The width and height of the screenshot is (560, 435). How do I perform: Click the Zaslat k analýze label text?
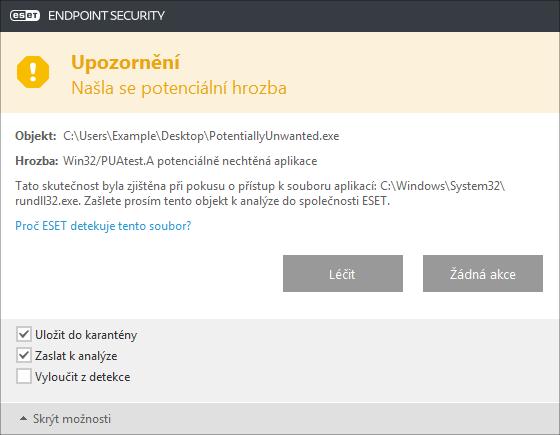[76, 356]
